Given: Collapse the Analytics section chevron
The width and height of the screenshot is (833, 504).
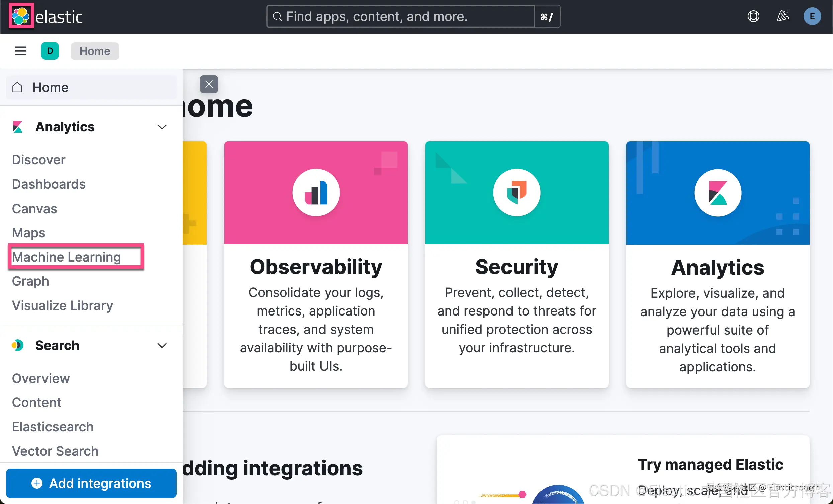Looking at the screenshot, I should tap(162, 127).
